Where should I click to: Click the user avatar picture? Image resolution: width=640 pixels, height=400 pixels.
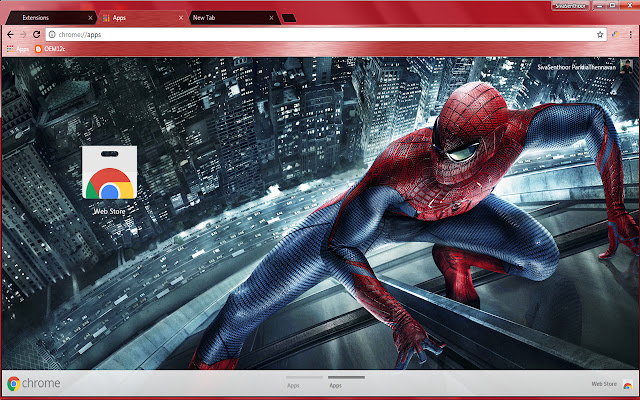(x=626, y=66)
